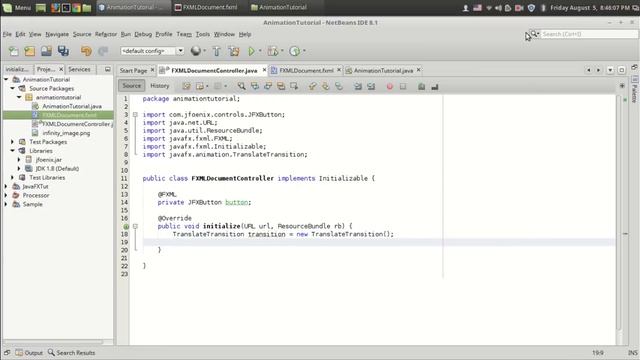Viewport: 640px width, 360px height.
Task: Click the History view button
Action: point(160,86)
